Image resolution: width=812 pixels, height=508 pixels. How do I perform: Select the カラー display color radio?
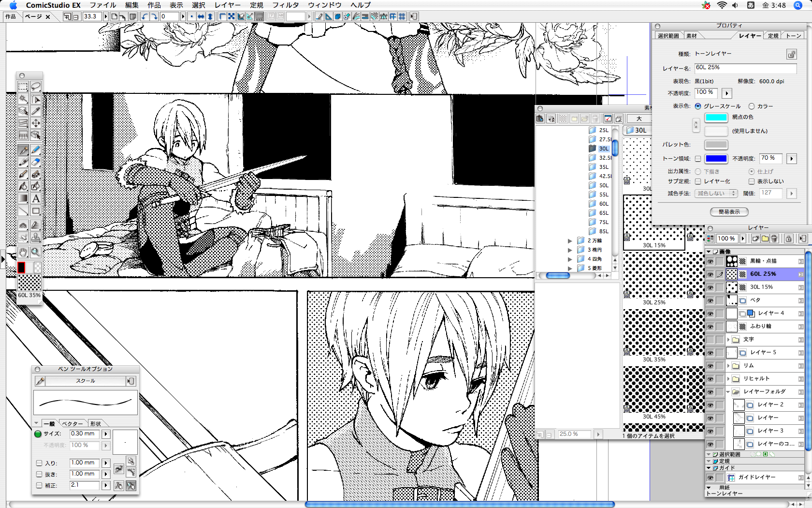click(752, 106)
